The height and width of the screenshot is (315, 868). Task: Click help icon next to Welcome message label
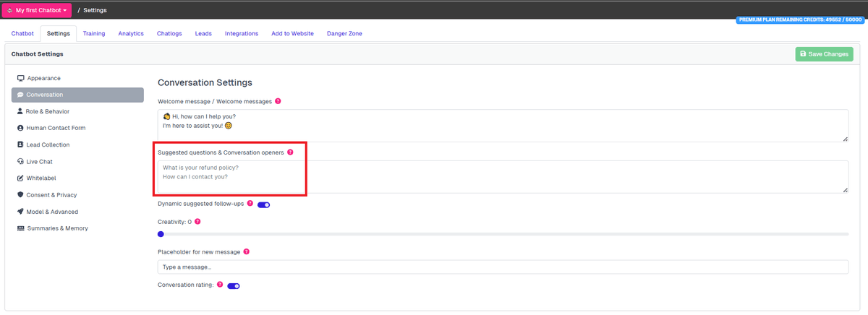click(x=278, y=101)
